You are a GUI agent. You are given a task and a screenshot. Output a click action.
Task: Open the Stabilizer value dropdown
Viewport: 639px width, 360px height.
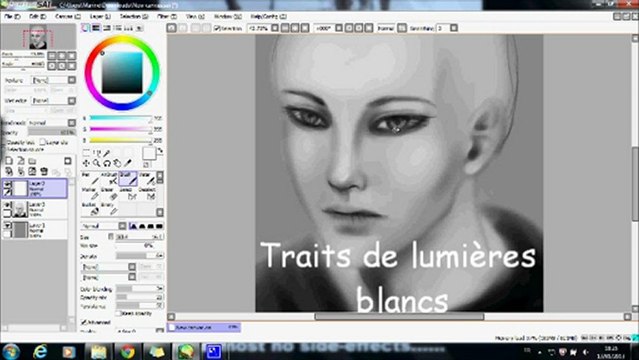(454, 28)
